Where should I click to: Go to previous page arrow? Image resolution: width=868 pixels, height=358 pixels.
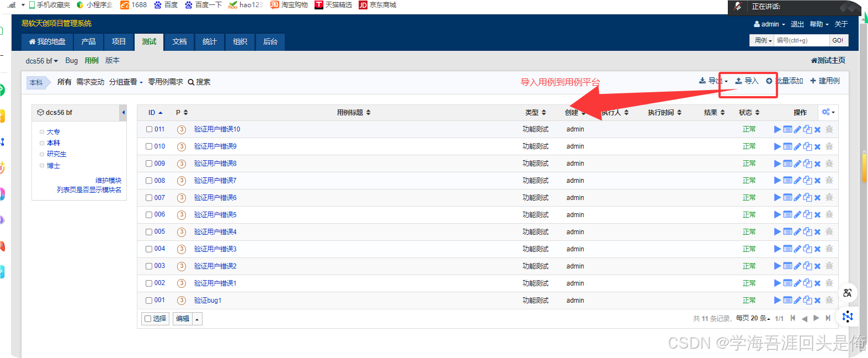click(805, 318)
